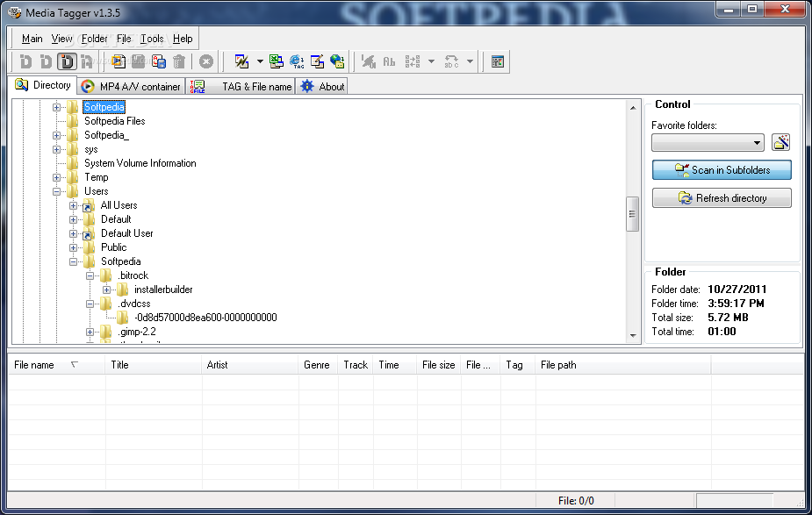Toggle the highlighted third 'D' toolbar icon
The width and height of the screenshot is (812, 515).
point(67,61)
